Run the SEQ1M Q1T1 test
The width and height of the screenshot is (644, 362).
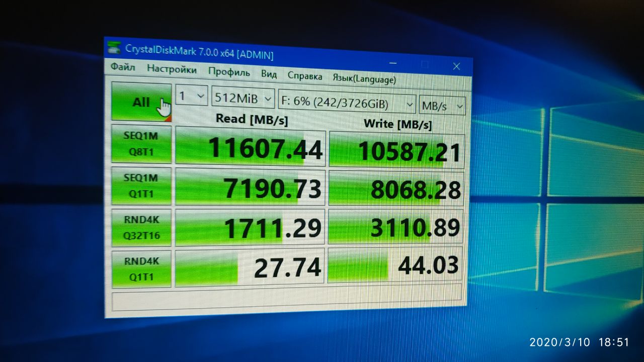click(x=141, y=186)
